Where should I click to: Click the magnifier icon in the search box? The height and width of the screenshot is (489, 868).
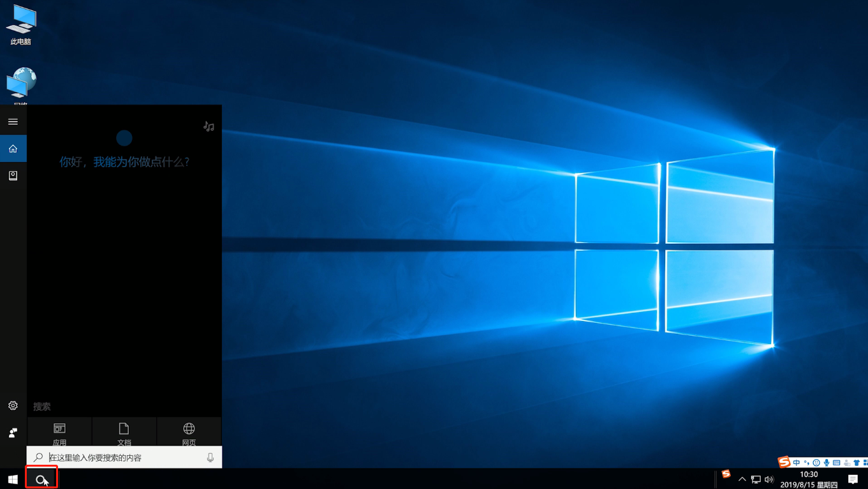point(38,457)
